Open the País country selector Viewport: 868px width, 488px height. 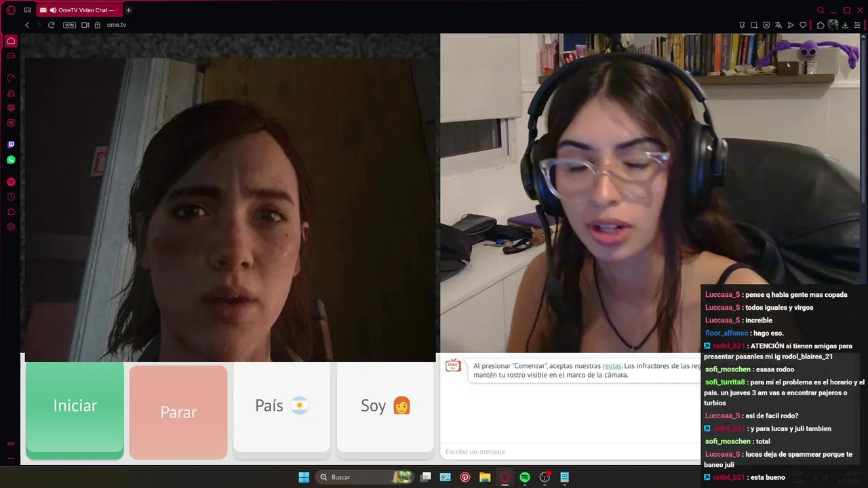pyautogui.click(x=281, y=407)
